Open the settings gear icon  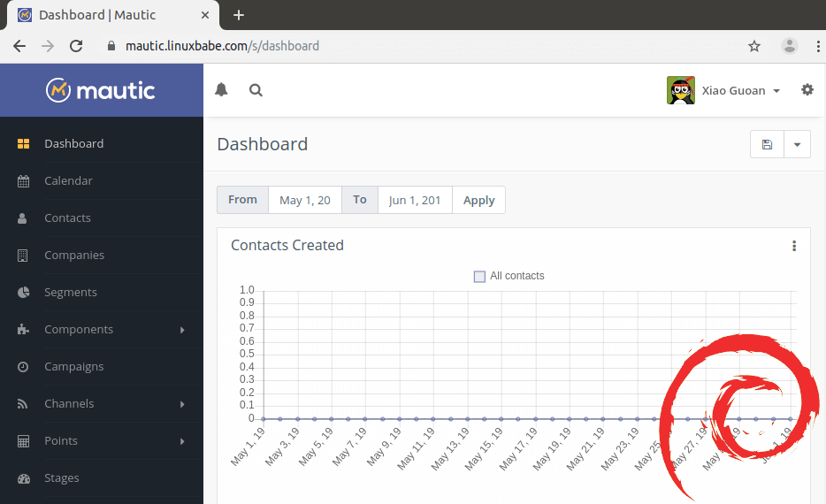click(807, 89)
